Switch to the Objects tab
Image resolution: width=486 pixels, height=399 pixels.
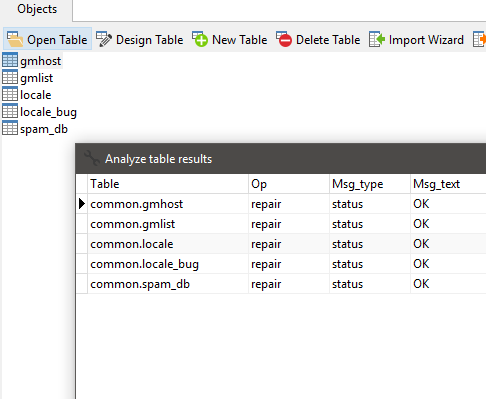[x=37, y=9]
